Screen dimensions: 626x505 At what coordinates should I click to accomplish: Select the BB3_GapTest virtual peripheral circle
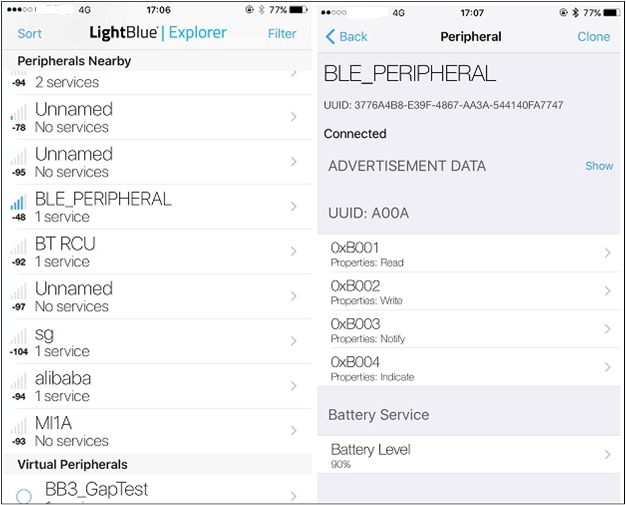24,496
